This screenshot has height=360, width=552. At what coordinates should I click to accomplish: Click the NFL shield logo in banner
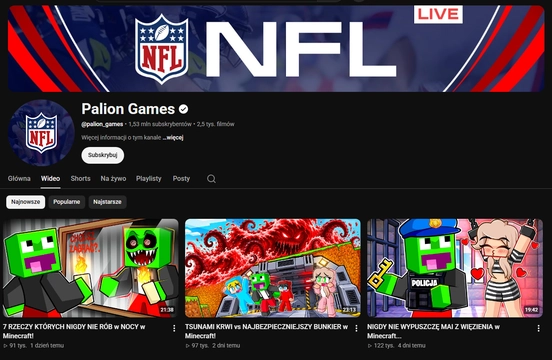pos(162,49)
